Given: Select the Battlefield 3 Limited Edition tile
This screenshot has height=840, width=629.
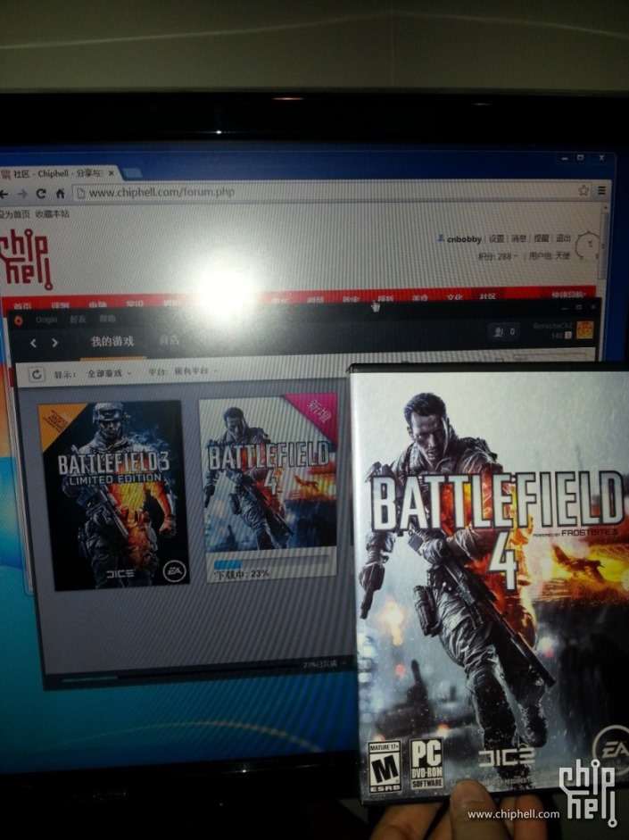Looking at the screenshot, I should (x=113, y=496).
